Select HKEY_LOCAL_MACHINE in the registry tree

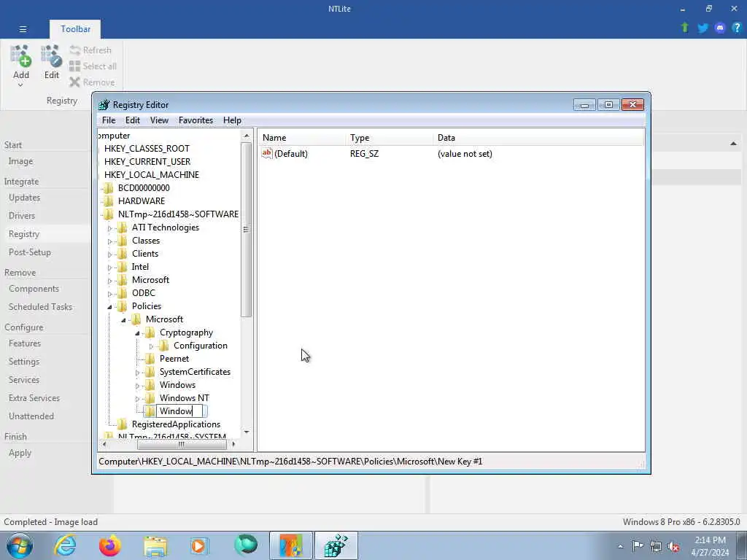tap(152, 175)
